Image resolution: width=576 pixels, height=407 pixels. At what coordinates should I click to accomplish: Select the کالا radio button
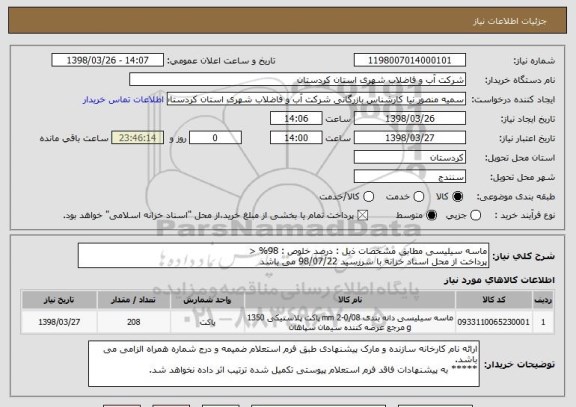457,197
